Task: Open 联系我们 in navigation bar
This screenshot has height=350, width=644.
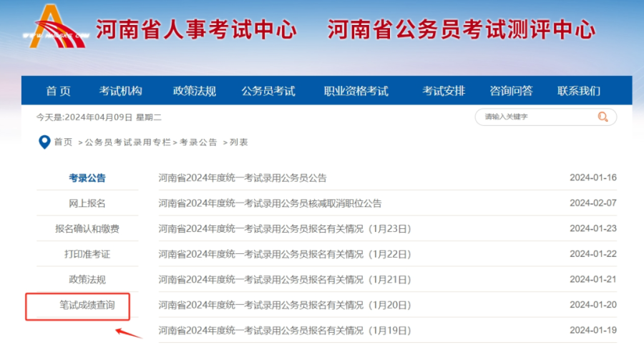Action: [579, 91]
